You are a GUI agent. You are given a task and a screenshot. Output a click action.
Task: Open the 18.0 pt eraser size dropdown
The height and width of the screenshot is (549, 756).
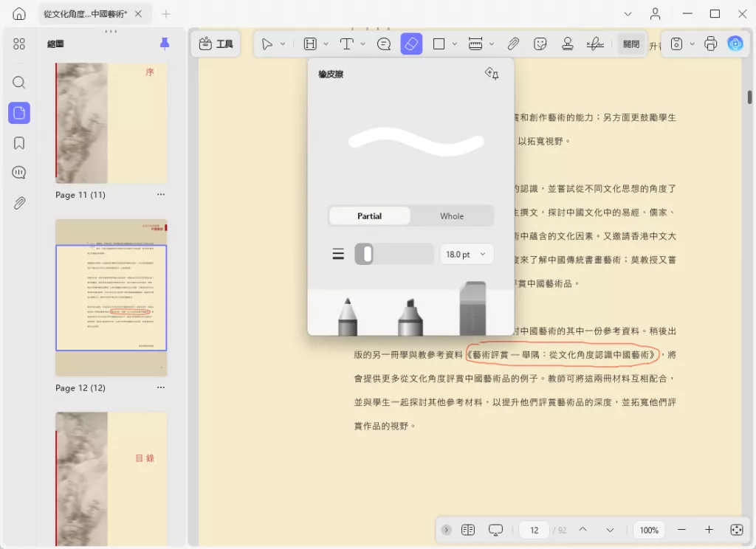pyautogui.click(x=467, y=255)
